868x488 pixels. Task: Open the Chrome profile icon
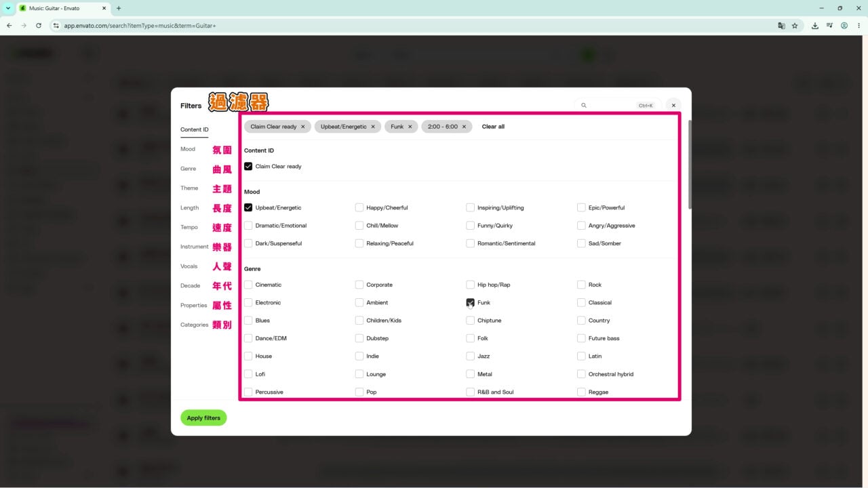[x=844, y=26]
